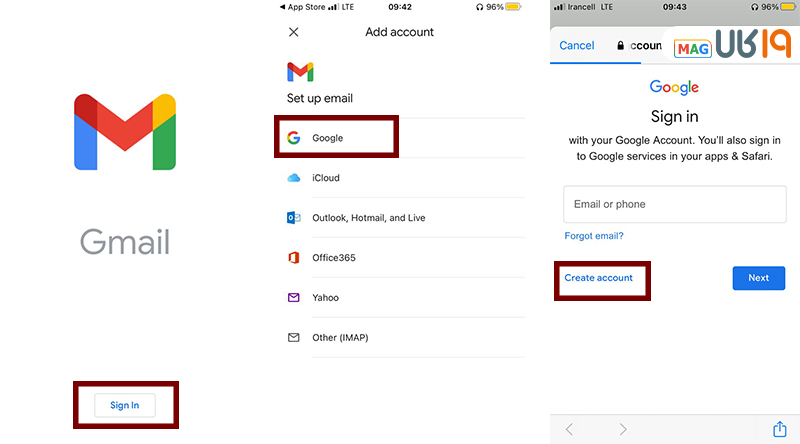Image resolution: width=800 pixels, height=444 pixels.
Task: Click the Google G icon
Action: coord(293,138)
